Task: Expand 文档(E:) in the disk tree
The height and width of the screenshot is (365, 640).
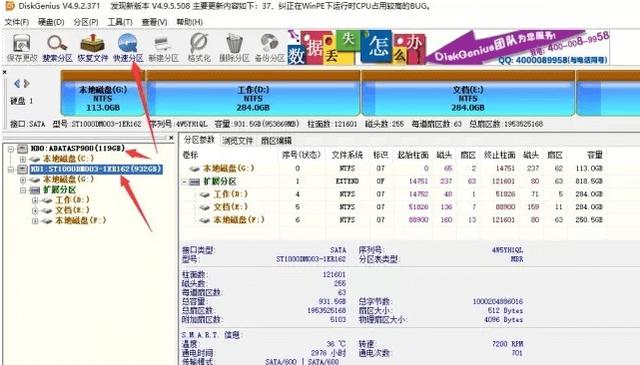Action: coord(35,211)
